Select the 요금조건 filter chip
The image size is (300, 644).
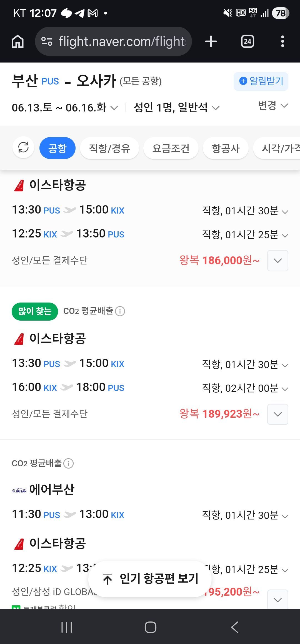click(x=171, y=148)
